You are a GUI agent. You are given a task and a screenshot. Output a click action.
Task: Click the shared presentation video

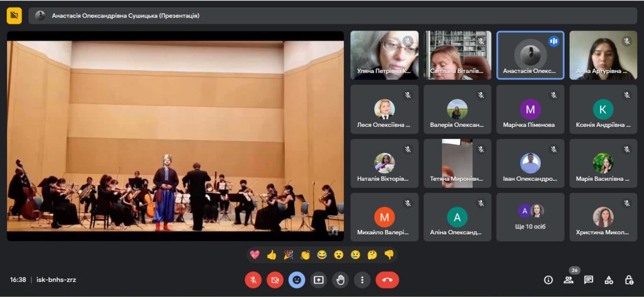[175, 136]
